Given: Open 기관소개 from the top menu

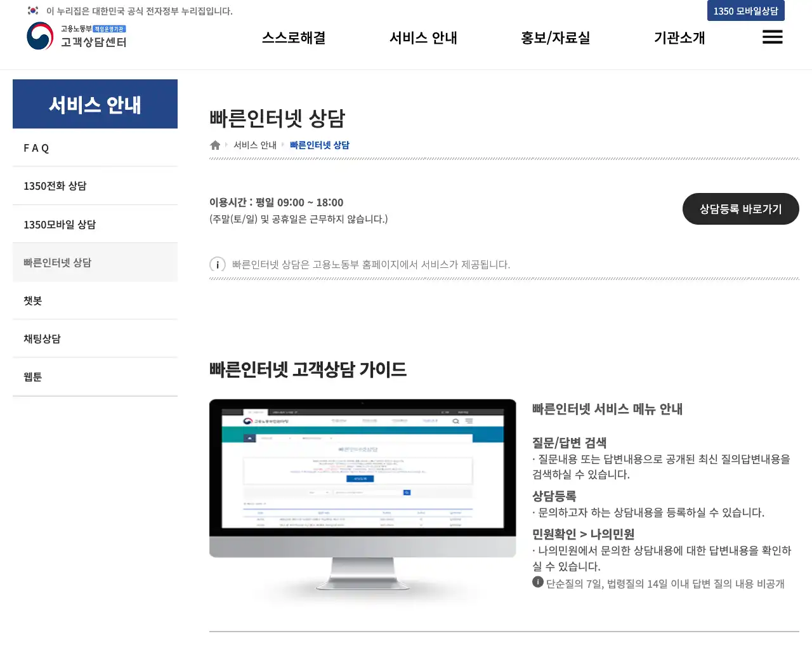Looking at the screenshot, I should coord(679,37).
